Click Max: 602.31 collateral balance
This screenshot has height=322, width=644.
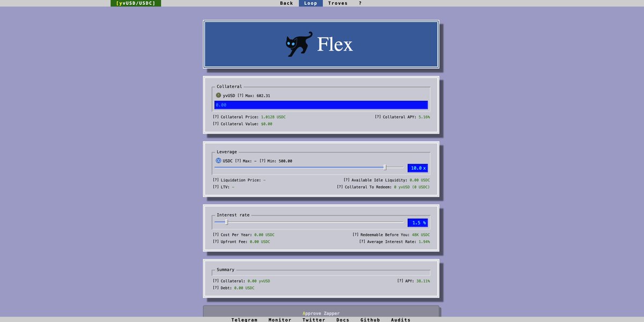(258, 96)
